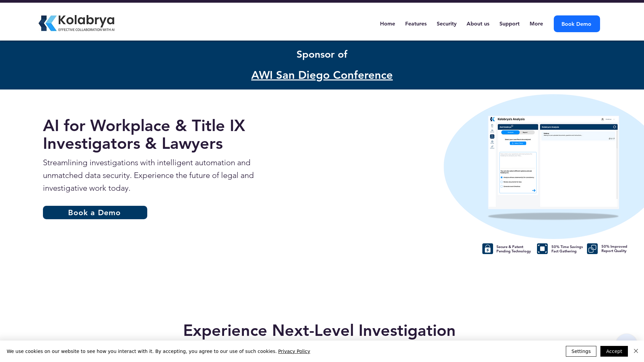
Task: Open the Support page
Action: click(509, 24)
